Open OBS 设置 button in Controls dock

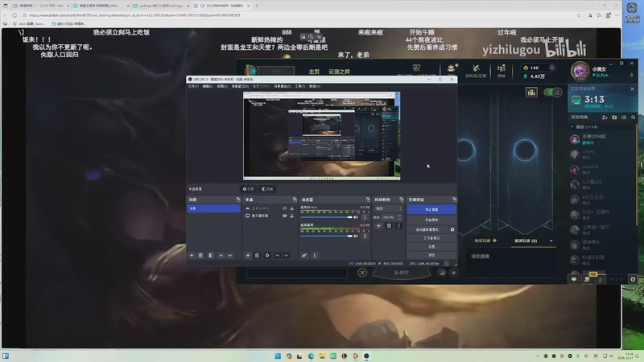(x=431, y=247)
